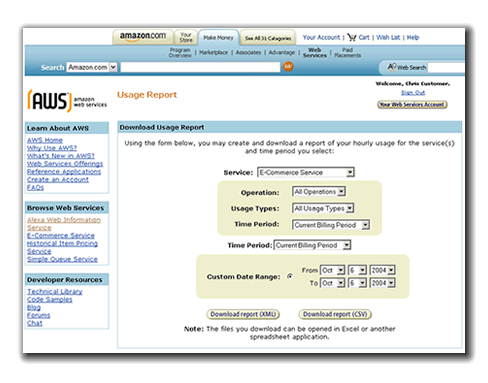Screen dimensions: 488x383
Task: Click the Sign Out link
Action: (x=413, y=92)
